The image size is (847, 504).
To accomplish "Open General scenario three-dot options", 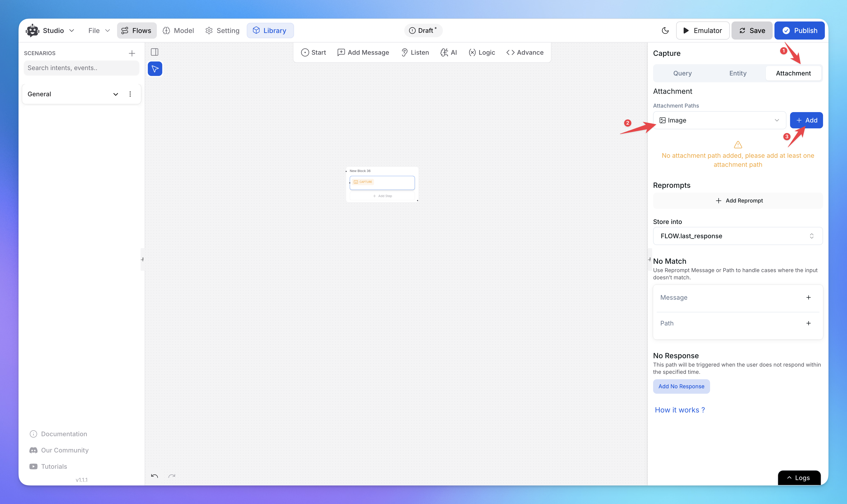I will coord(130,94).
